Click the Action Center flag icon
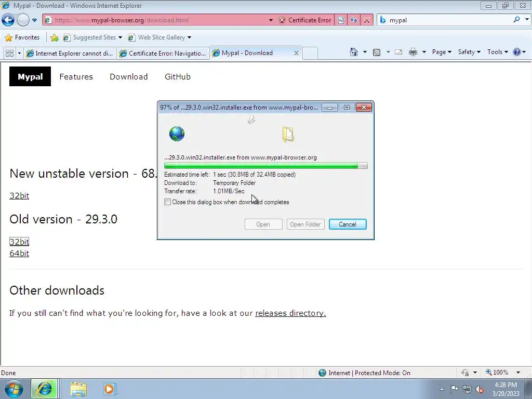 pos(454,389)
